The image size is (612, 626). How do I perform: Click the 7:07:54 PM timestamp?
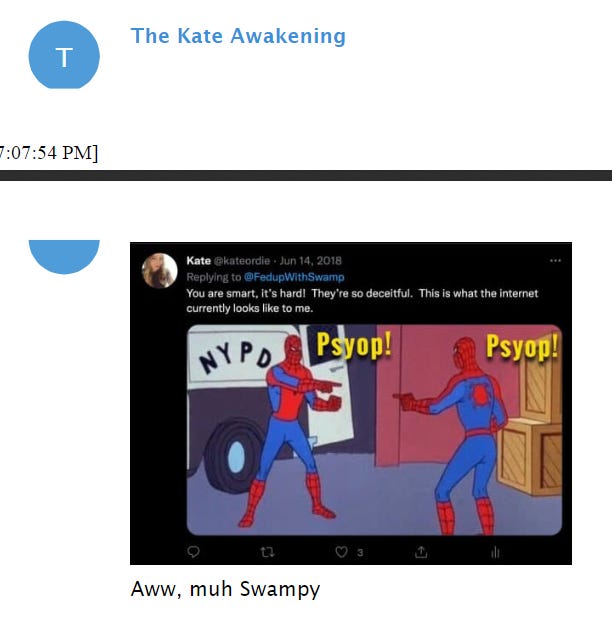click(49, 153)
